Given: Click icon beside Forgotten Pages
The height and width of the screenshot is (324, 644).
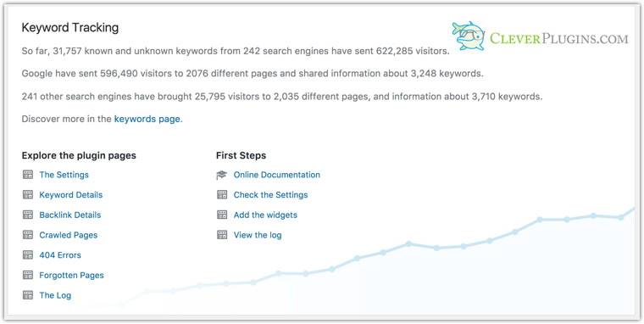Looking at the screenshot, I should (27, 276).
